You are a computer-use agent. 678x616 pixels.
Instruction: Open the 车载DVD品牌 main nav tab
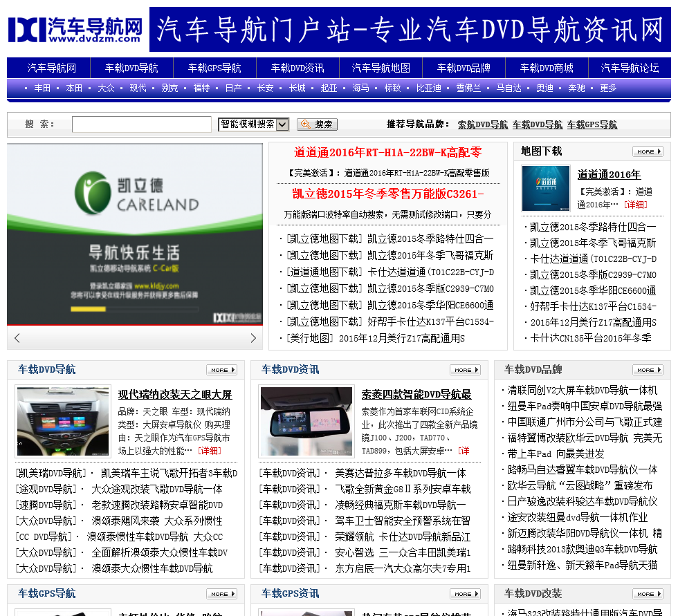(464, 68)
